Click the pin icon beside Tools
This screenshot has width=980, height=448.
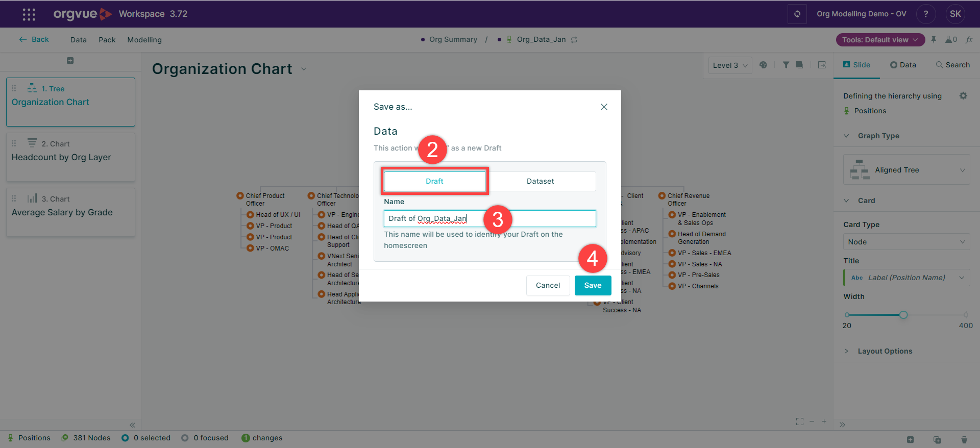pos(934,40)
